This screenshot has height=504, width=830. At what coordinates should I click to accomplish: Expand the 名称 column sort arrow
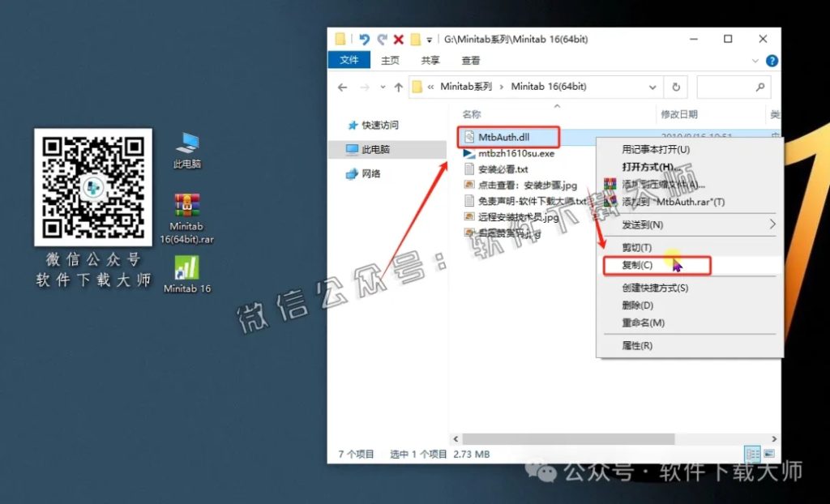tap(557, 106)
